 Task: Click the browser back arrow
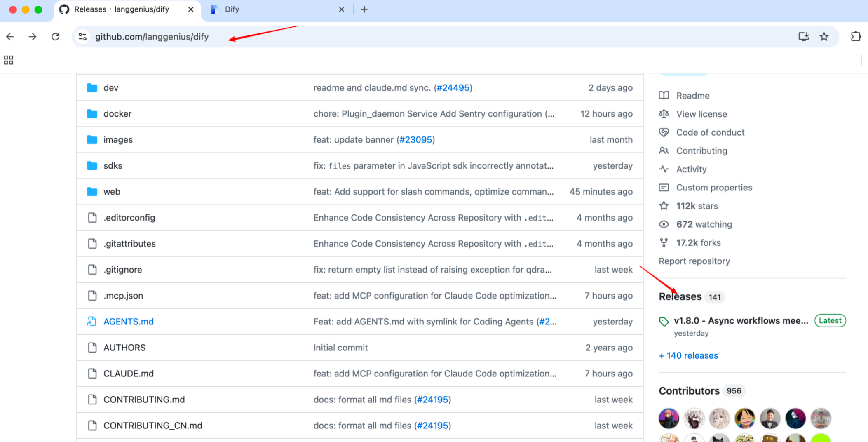(10, 37)
